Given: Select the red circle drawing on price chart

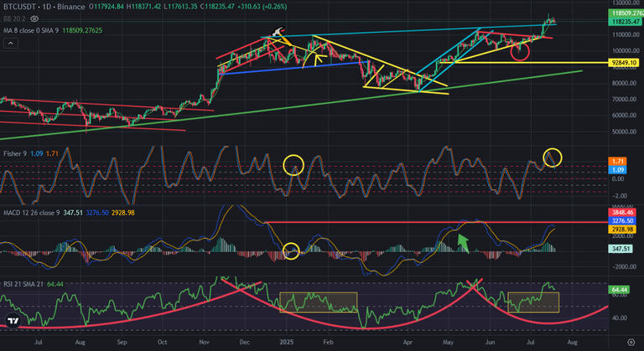Looking at the screenshot, I should pos(520,51).
